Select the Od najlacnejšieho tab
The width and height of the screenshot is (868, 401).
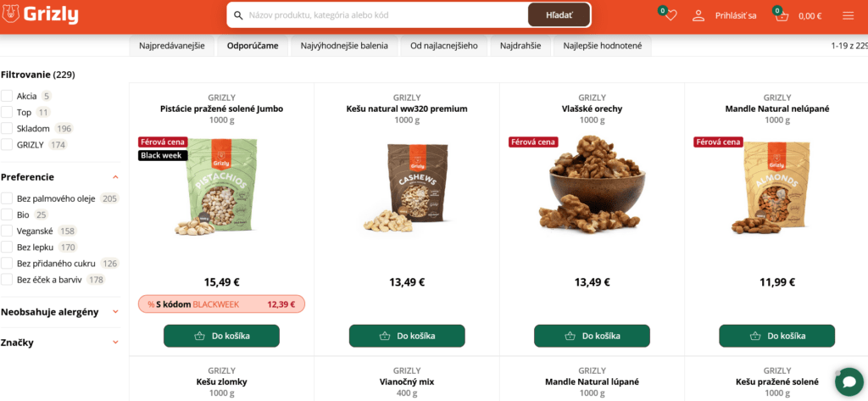click(x=444, y=46)
